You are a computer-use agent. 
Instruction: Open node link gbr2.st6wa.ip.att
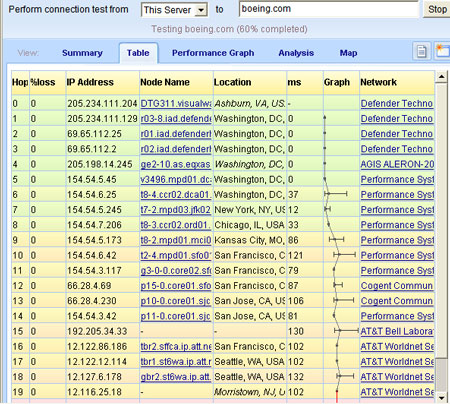(176, 377)
